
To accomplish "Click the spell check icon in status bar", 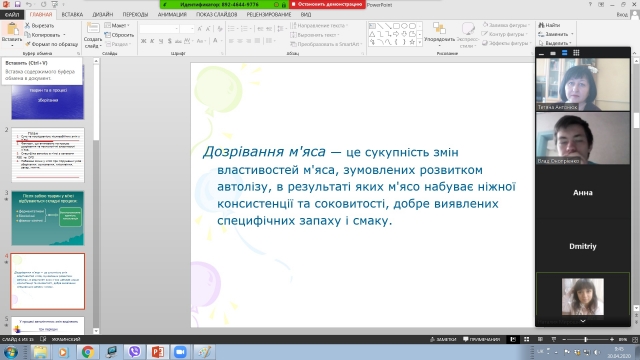I will (43, 339).
